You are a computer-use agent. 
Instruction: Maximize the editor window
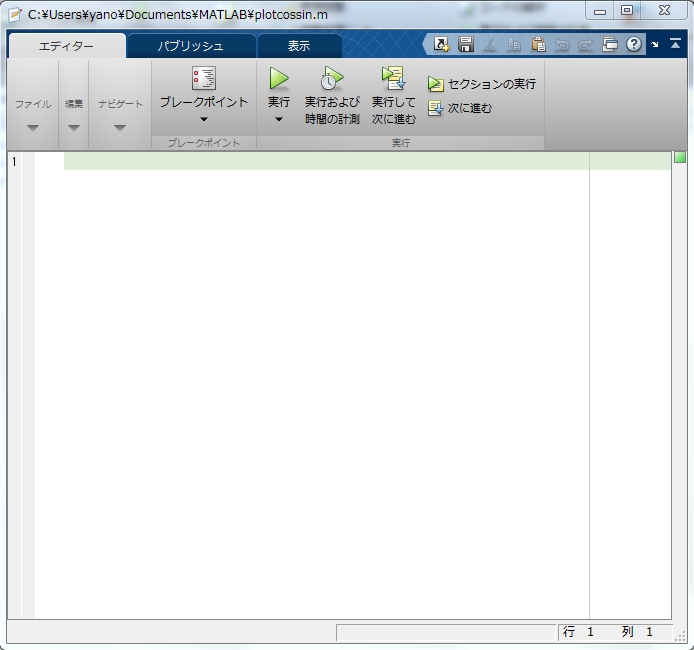click(x=627, y=11)
